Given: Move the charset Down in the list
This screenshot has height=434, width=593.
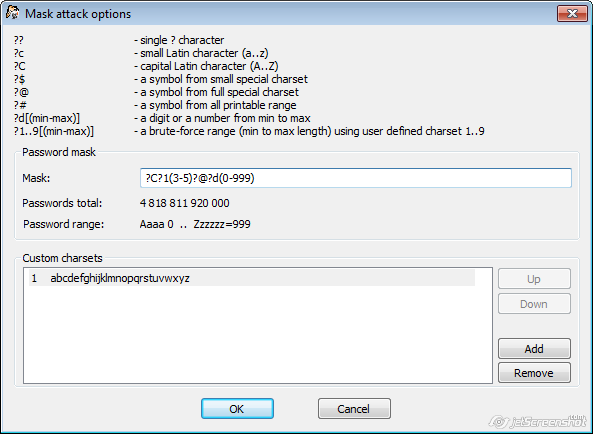Looking at the screenshot, I should tap(534, 304).
